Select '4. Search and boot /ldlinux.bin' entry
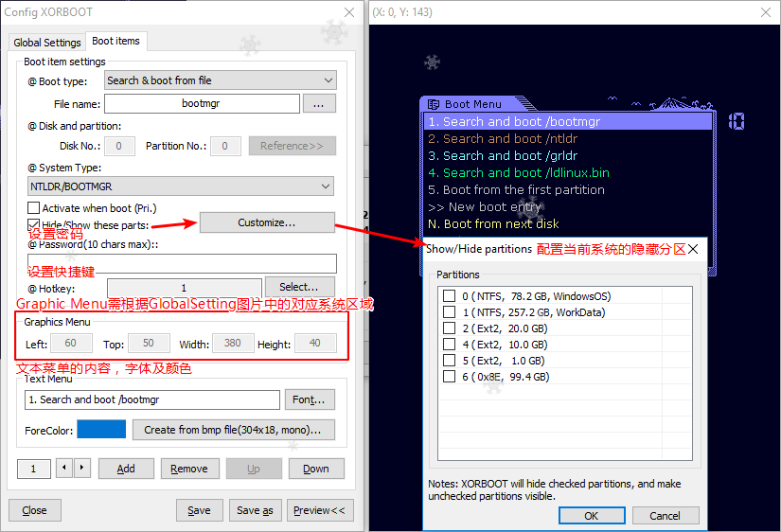The height and width of the screenshot is (532, 781). click(568, 172)
